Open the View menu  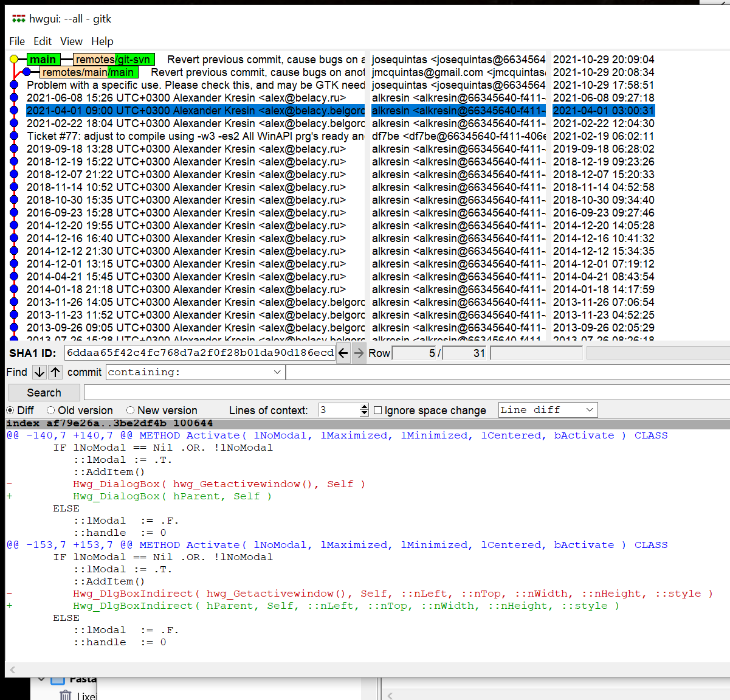tap(71, 41)
